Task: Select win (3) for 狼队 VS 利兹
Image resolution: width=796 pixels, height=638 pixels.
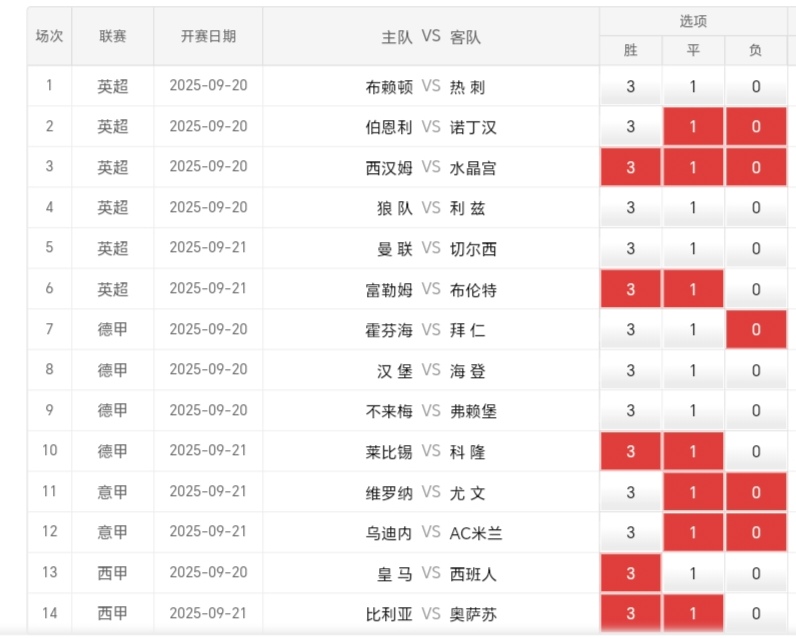Action: click(631, 208)
